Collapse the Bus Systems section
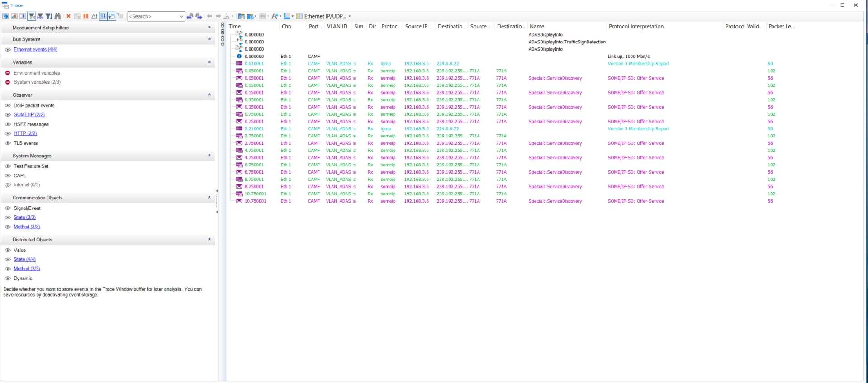This screenshot has height=383, width=868. [x=209, y=39]
